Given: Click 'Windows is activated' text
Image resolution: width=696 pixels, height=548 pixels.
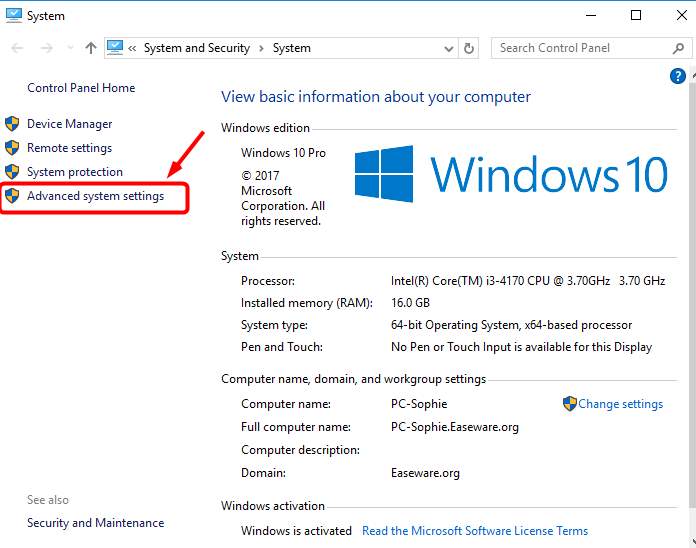Looking at the screenshot, I should (296, 531).
